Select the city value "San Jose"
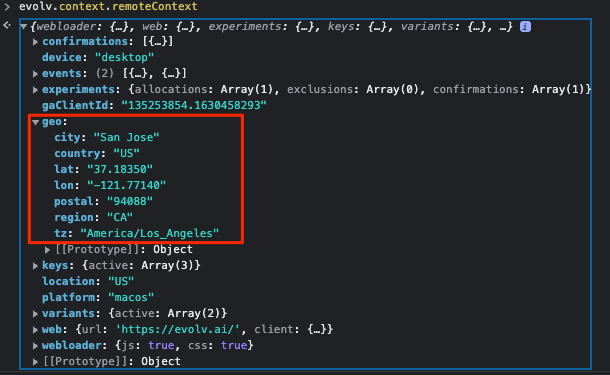The image size is (610, 375). click(126, 137)
